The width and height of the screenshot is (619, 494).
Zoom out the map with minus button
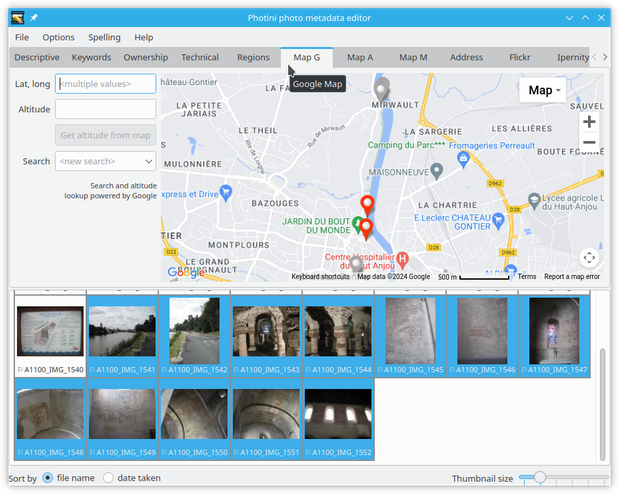click(589, 142)
